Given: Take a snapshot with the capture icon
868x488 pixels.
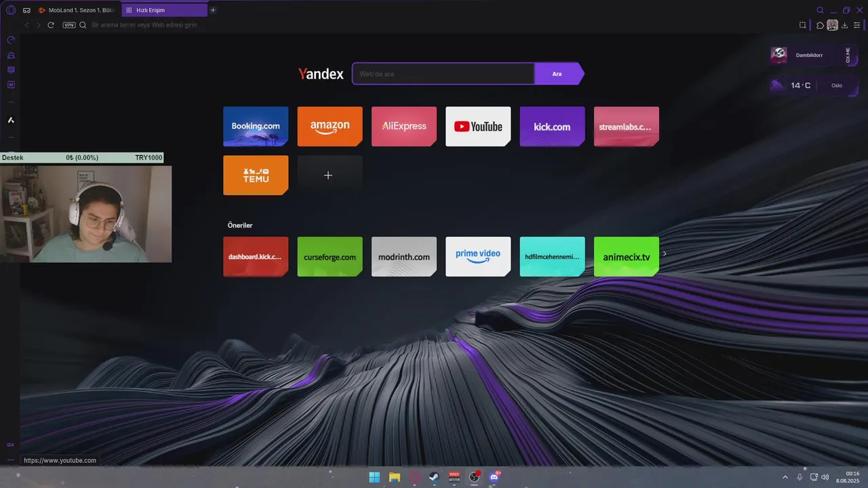Looking at the screenshot, I should [802, 25].
